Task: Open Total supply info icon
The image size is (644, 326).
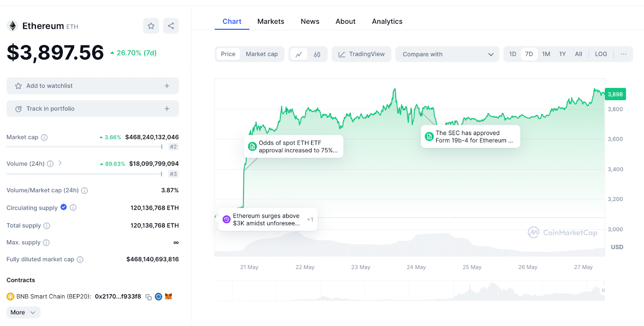Action: (x=47, y=226)
